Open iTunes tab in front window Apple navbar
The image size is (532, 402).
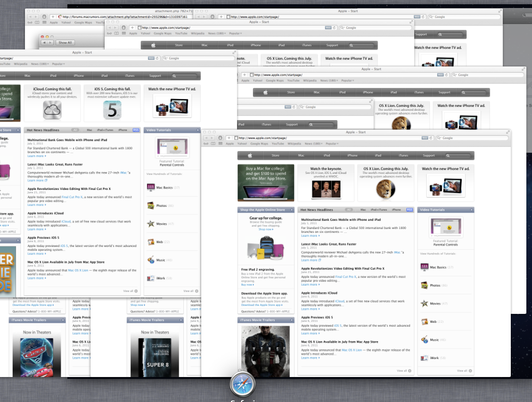click(403, 156)
